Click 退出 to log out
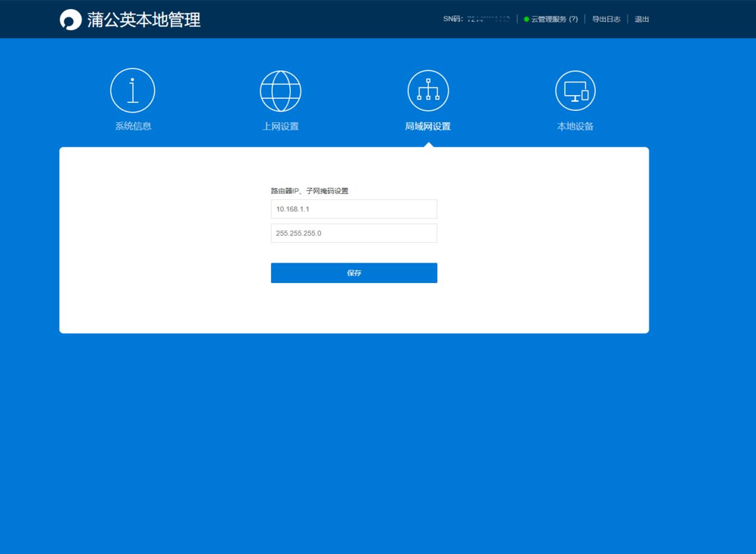 [x=642, y=19]
